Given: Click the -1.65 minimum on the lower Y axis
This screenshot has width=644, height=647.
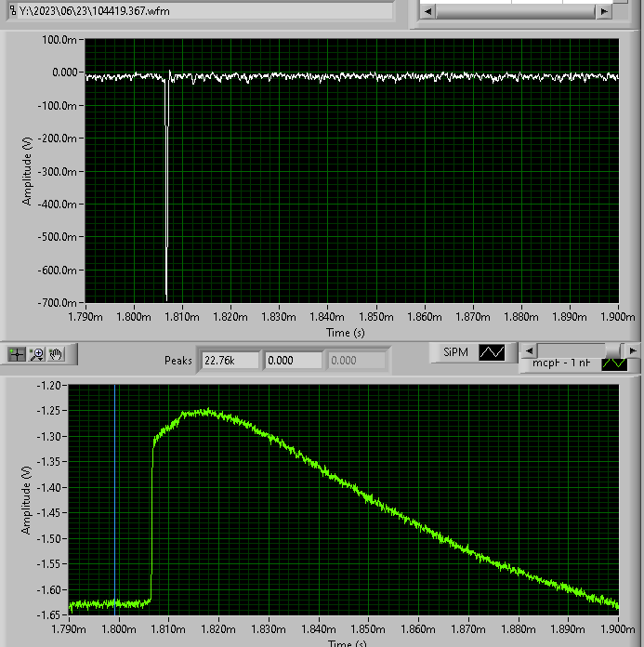Looking at the screenshot, I should [48, 615].
